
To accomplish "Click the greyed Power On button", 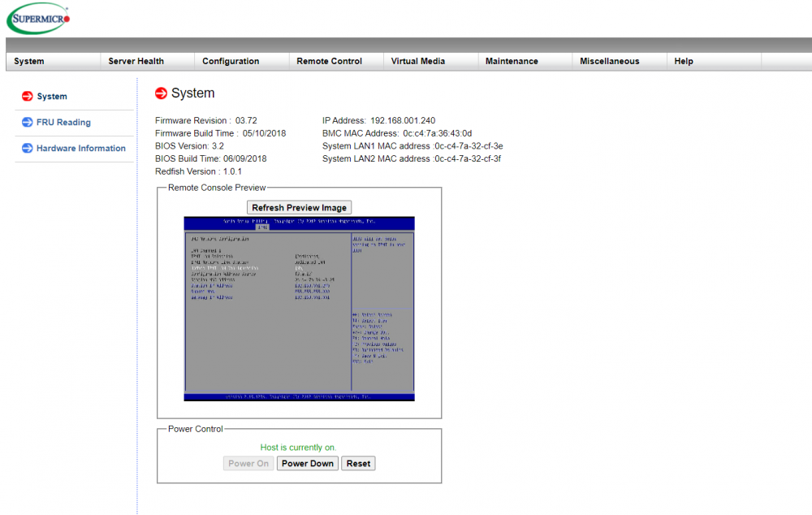I will pyautogui.click(x=248, y=463).
